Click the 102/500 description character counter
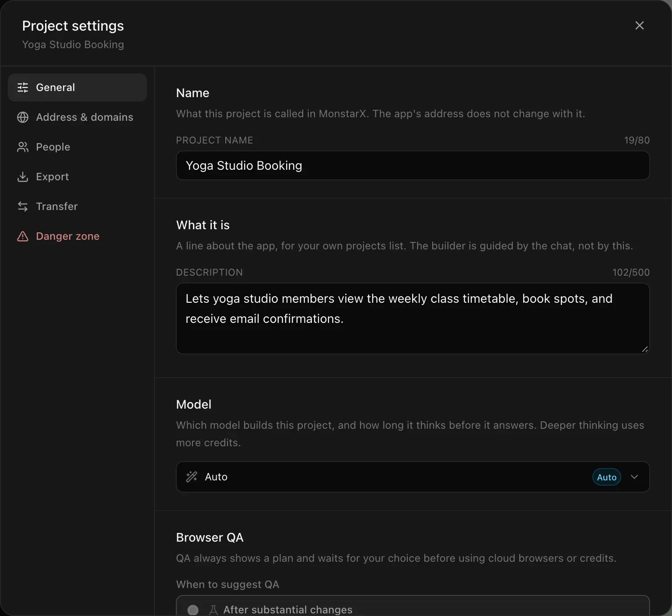672x616 pixels. pos(631,272)
